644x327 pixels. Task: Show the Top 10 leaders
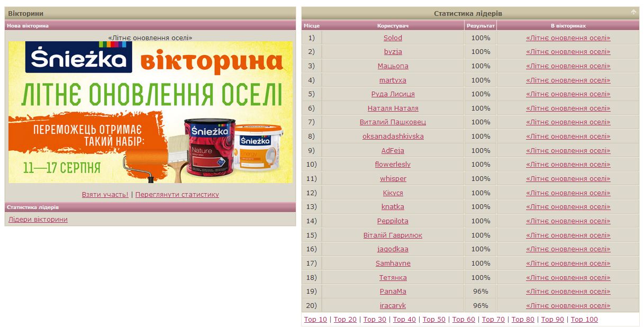[315, 319]
